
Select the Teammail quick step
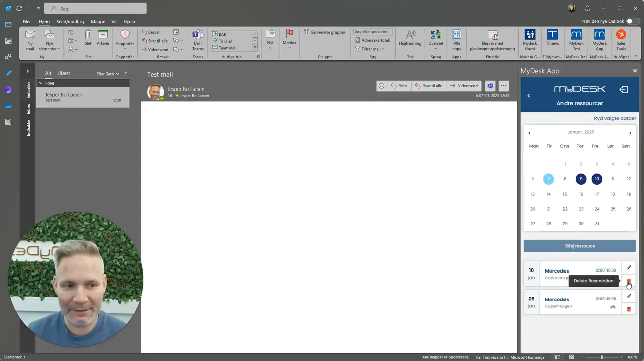pyautogui.click(x=231, y=48)
